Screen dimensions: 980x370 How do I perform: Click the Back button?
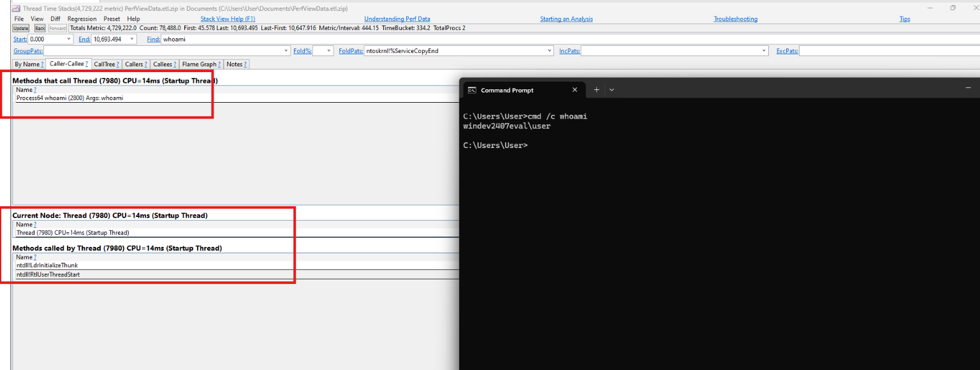(40, 28)
